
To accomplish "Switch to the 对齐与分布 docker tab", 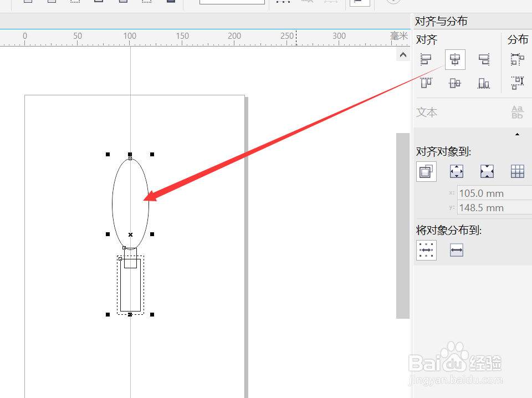I will pos(442,21).
